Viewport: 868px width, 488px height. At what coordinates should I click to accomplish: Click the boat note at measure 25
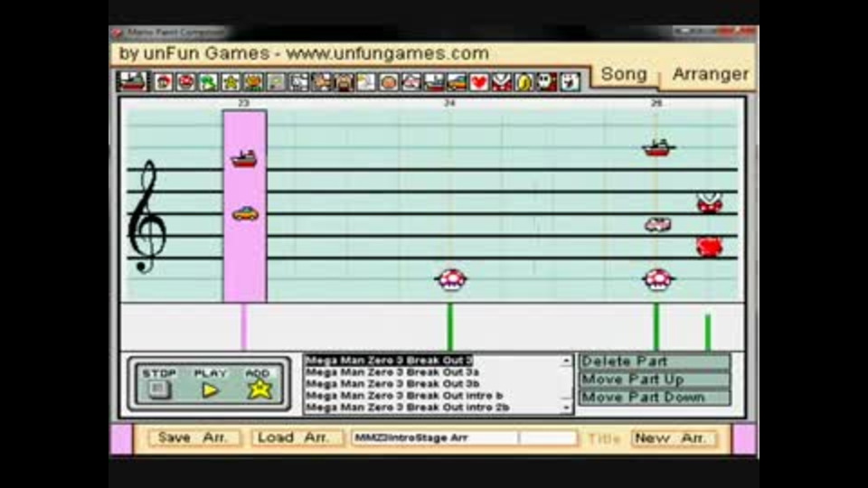[x=658, y=147]
